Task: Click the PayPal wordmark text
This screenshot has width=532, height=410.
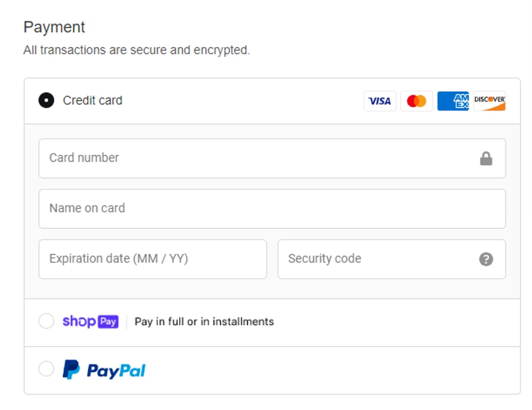Action: 116,371
